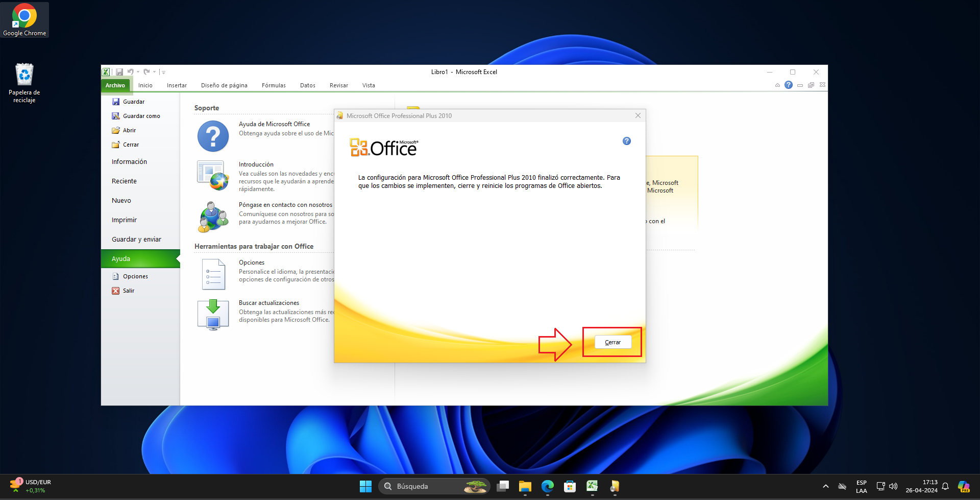Click the Save icon in Excel's quick access toolbar
Viewport: 980px width, 500px height.
(x=119, y=72)
